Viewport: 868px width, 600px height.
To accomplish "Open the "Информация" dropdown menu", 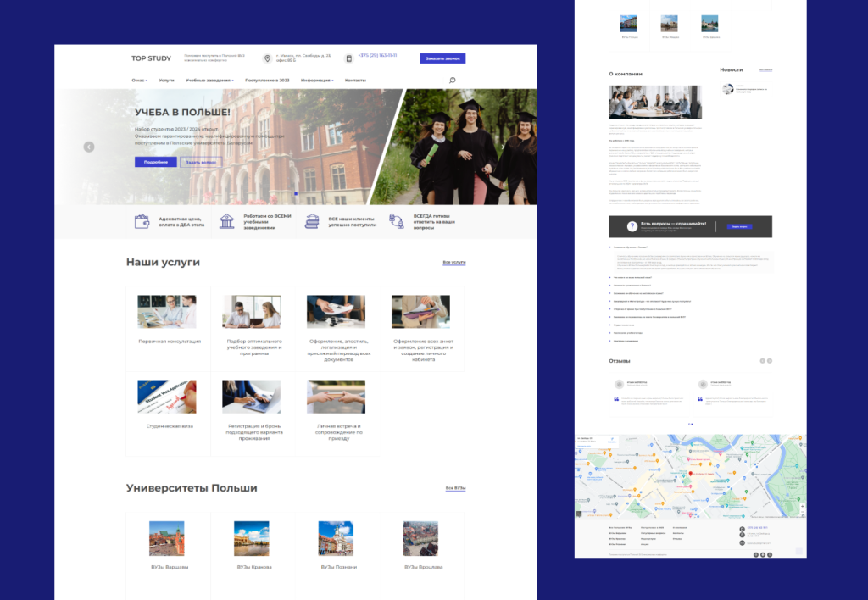I will click(x=316, y=81).
